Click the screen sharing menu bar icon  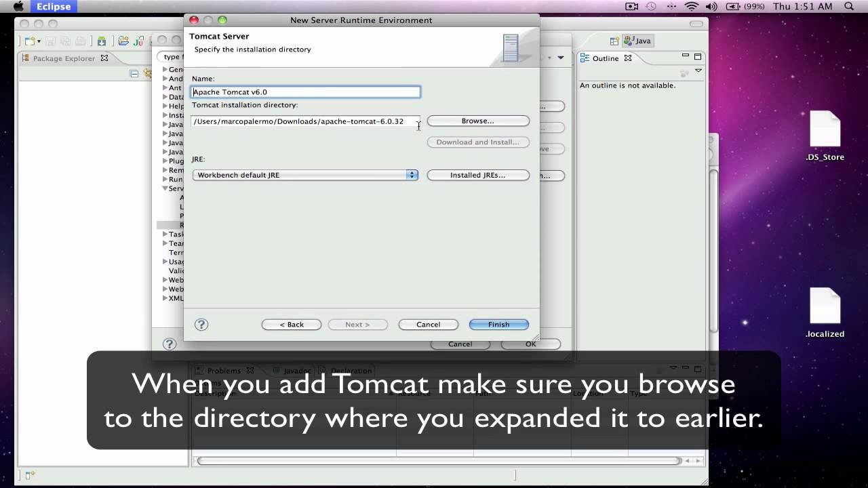(x=631, y=6)
